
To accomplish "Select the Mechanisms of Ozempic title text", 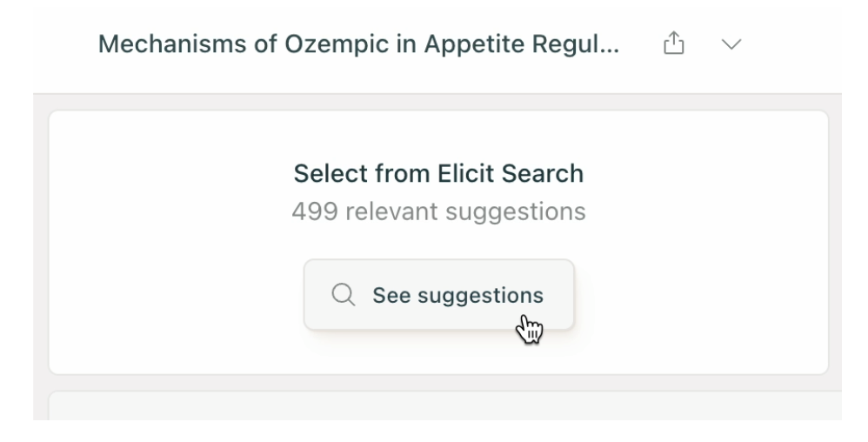I will click(x=358, y=44).
